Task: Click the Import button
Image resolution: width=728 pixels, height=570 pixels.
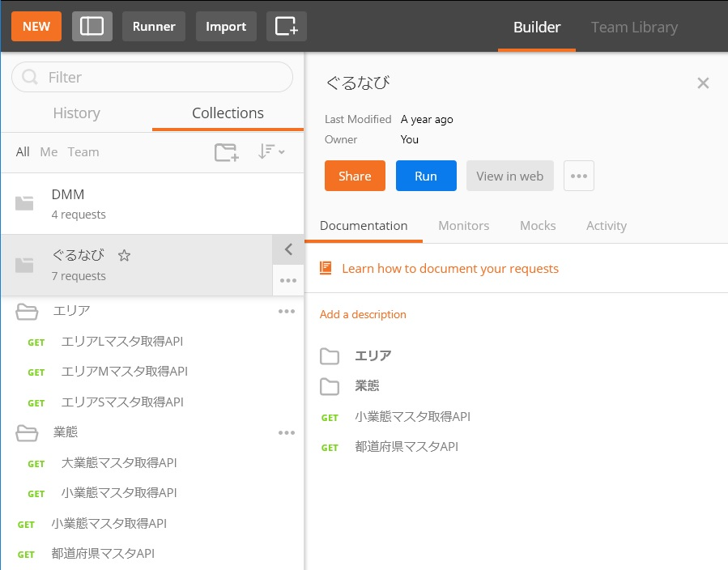Action: 226,27
